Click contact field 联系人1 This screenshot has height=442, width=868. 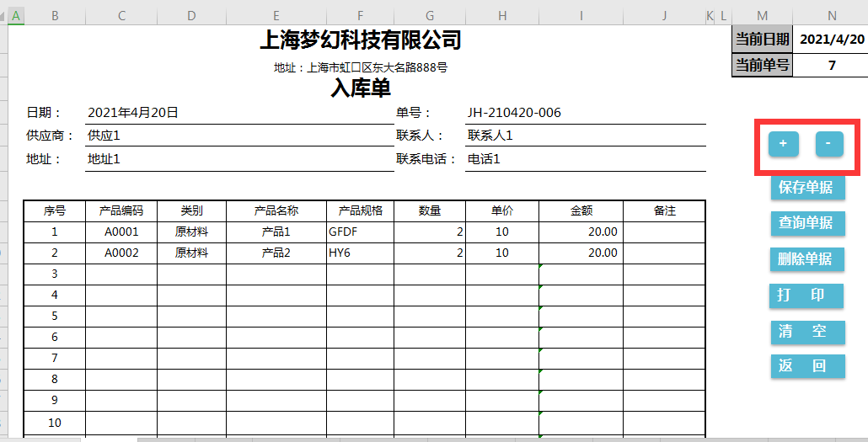(585, 136)
